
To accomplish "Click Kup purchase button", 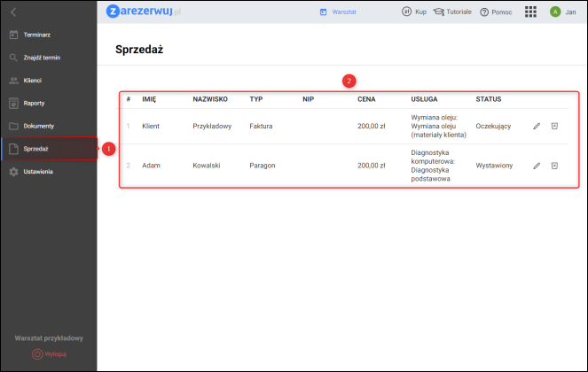I will (414, 12).
